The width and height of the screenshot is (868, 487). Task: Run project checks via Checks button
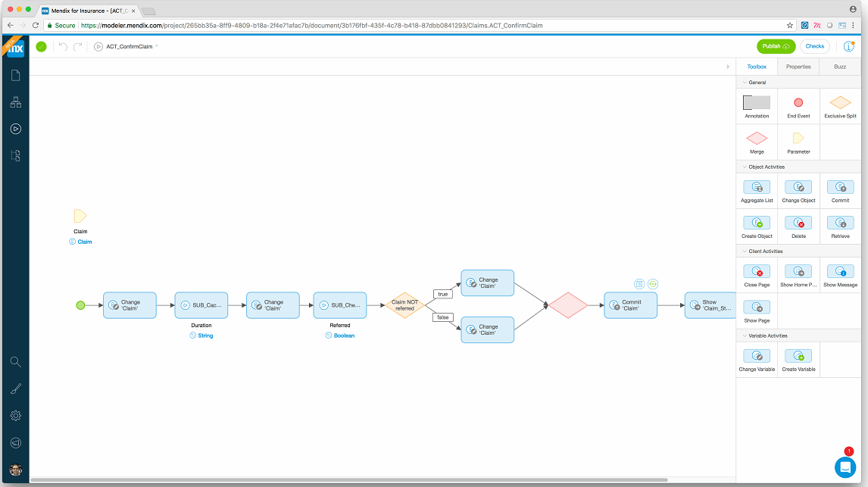pos(814,46)
